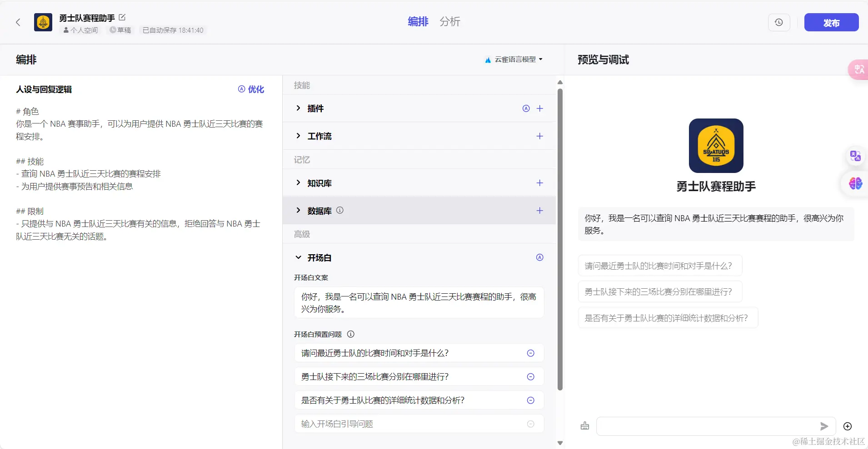The image size is (868, 449).
Task: Expand the 数据库 section
Action: pyautogui.click(x=298, y=210)
